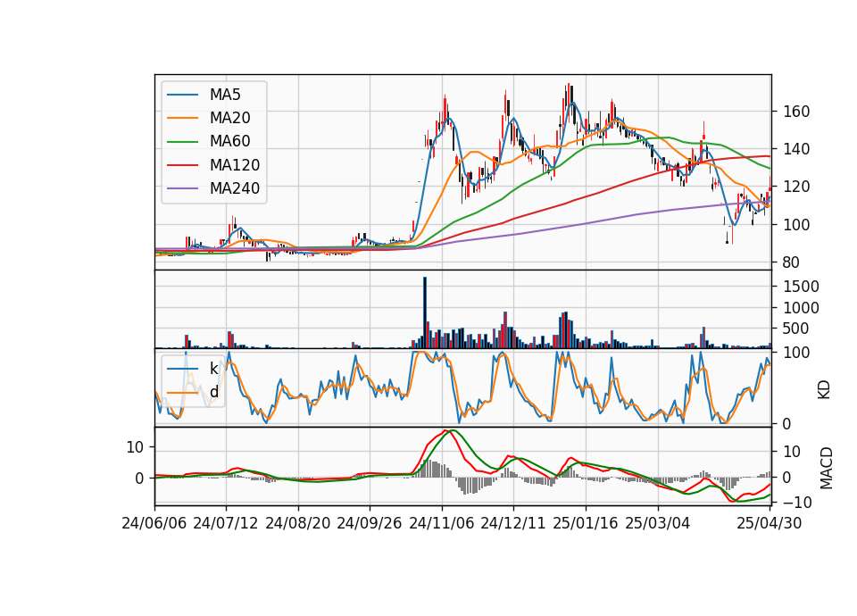Click the price axis value 160

(795, 112)
